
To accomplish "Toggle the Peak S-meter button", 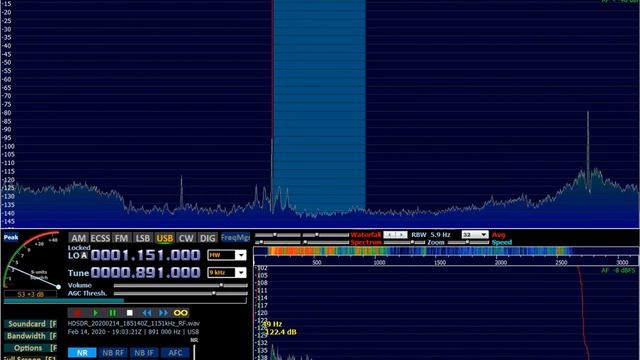I will tap(11, 238).
